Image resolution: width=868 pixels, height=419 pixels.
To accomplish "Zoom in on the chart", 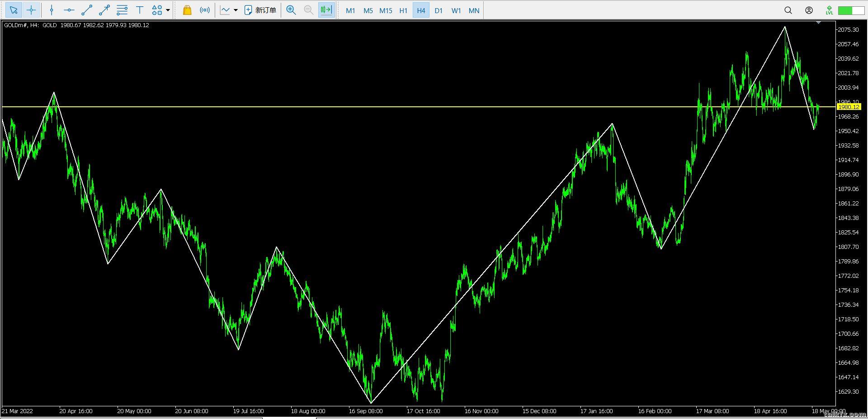I will click(291, 10).
